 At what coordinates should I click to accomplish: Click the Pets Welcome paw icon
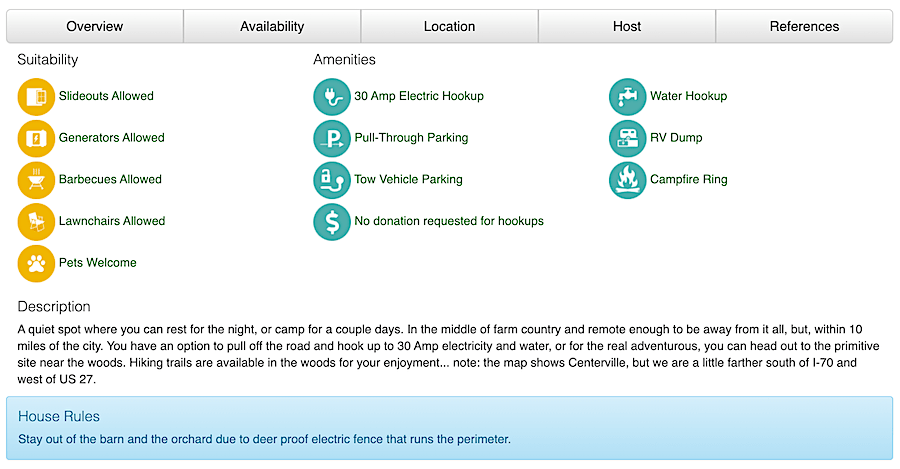pos(36,263)
